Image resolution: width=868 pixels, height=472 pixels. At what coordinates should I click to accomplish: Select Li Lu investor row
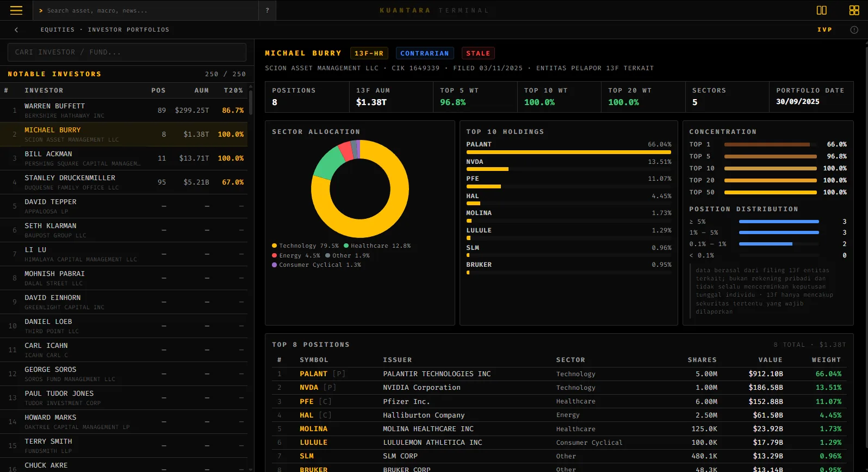tap(123, 254)
